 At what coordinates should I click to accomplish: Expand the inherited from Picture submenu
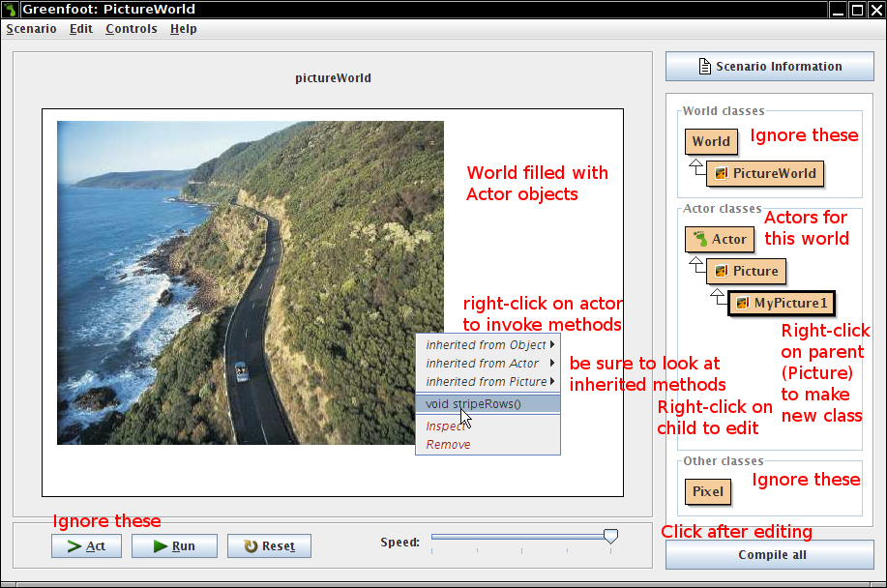[488, 382]
